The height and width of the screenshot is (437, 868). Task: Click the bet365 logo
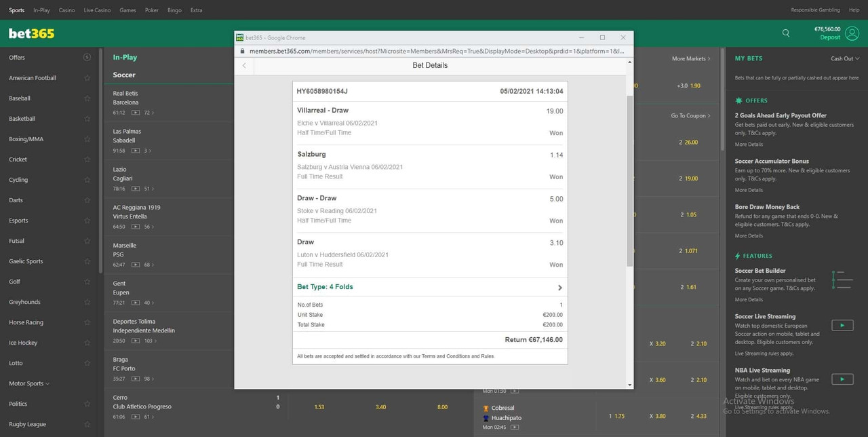[31, 33]
